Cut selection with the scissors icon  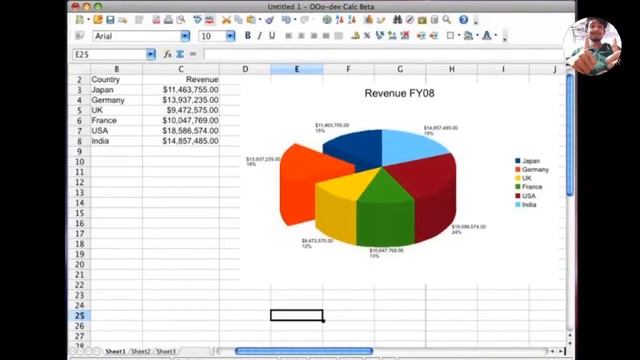pos(226,20)
